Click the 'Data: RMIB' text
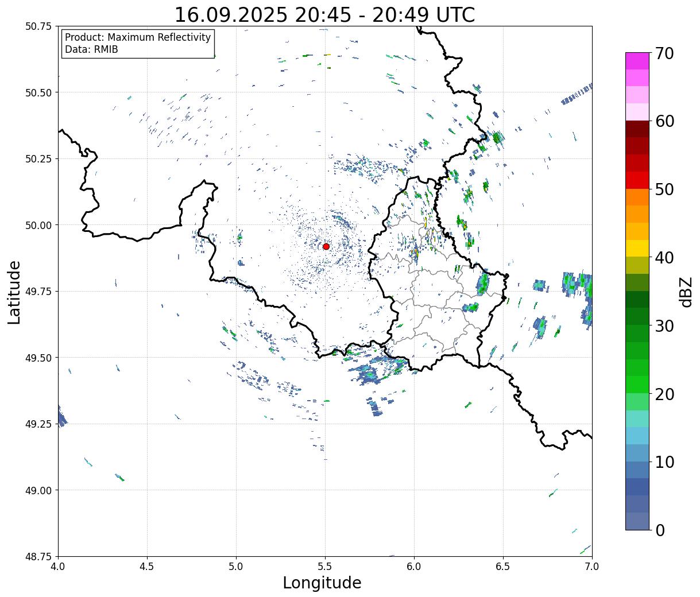This screenshot has width=700, height=597. point(91,49)
